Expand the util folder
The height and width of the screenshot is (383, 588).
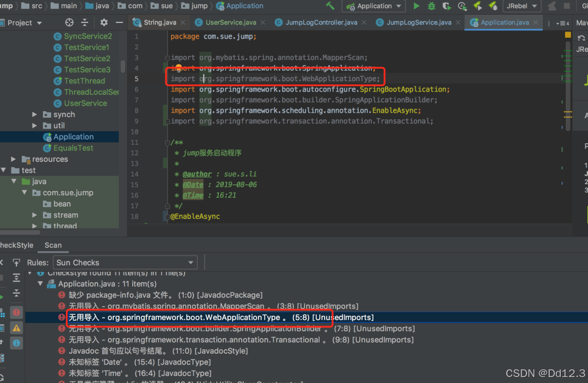coord(34,126)
